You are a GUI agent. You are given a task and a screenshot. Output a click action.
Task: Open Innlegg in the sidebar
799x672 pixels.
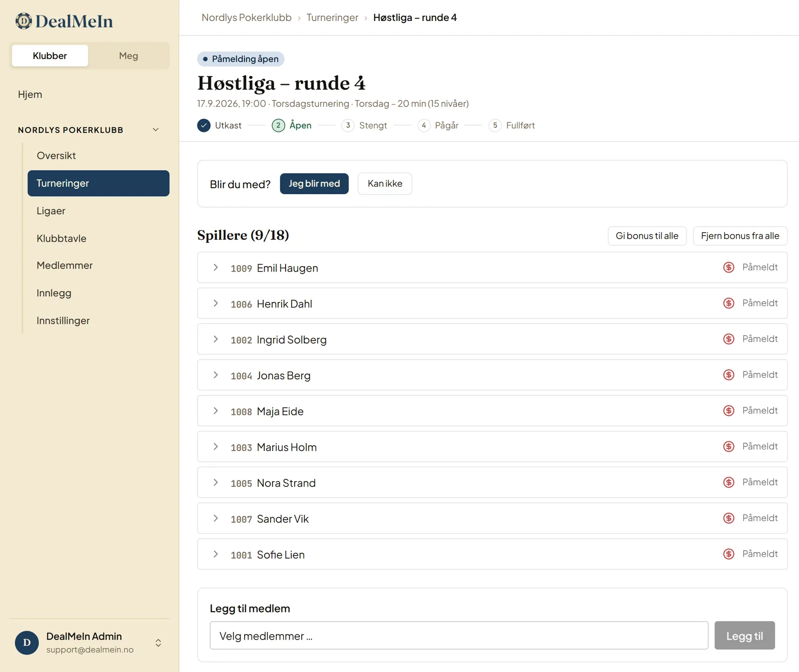point(98,293)
